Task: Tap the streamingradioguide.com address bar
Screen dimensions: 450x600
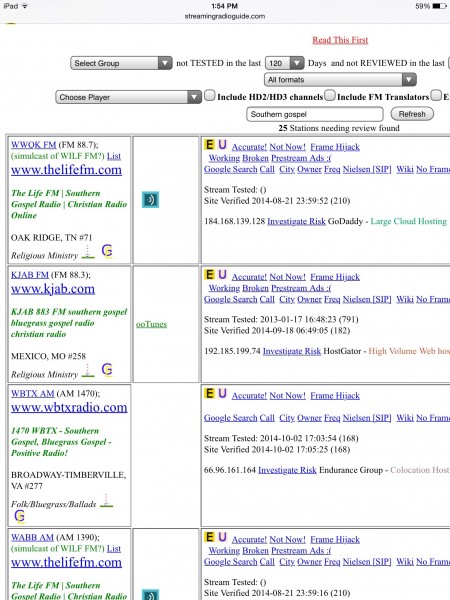Action: [225, 16]
